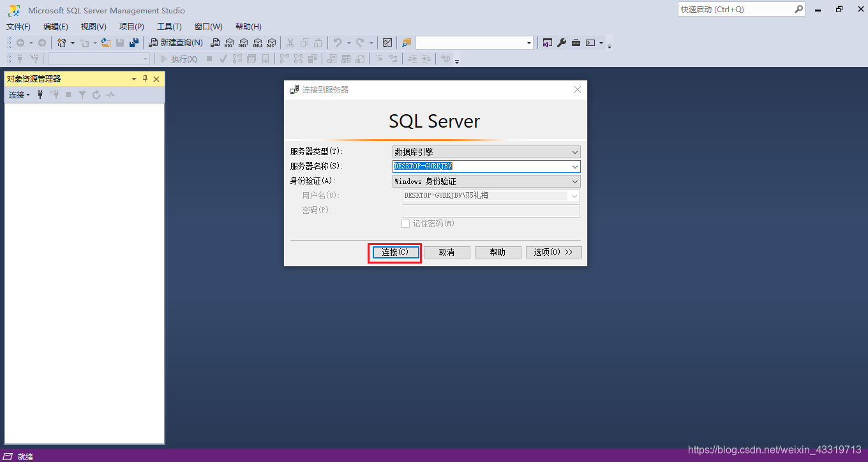Click the 取消 cancel button
Viewport: 868px width, 462px height.
pyautogui.click(x=447, y=252)
